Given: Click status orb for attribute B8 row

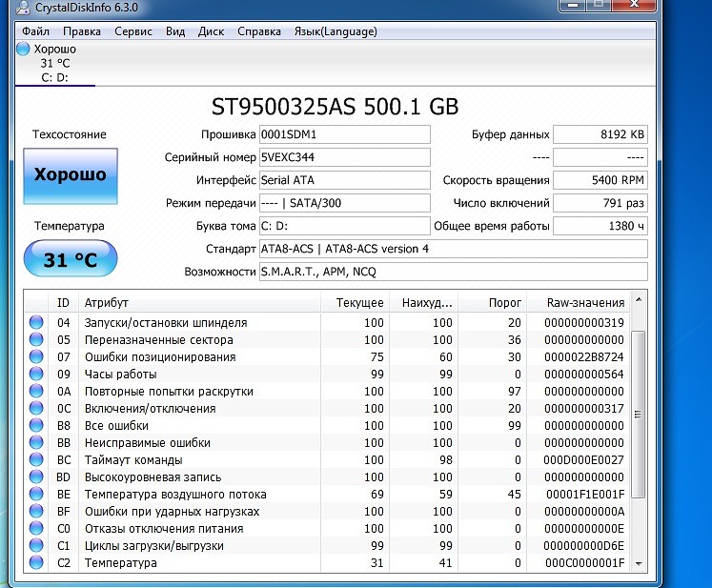Looking at the screenshot, I should [36, 425].
